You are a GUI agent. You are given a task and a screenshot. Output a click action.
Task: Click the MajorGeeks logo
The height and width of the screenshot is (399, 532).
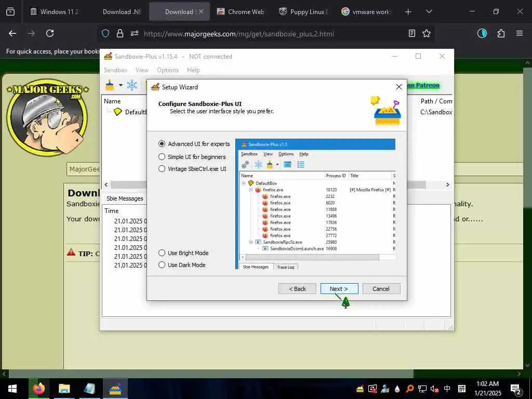[47, 117]
